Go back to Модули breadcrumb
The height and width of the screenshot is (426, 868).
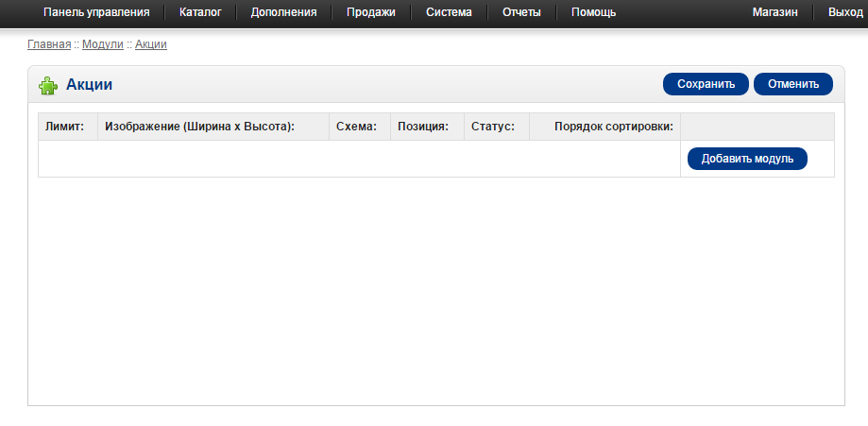[103, 44]
